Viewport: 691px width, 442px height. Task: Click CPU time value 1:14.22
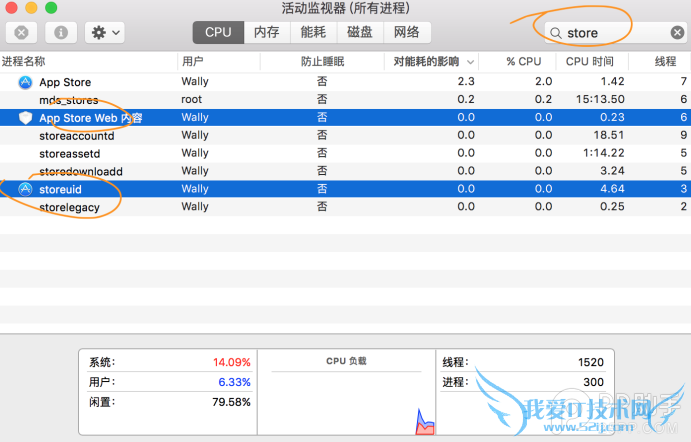tap(603, 153)
